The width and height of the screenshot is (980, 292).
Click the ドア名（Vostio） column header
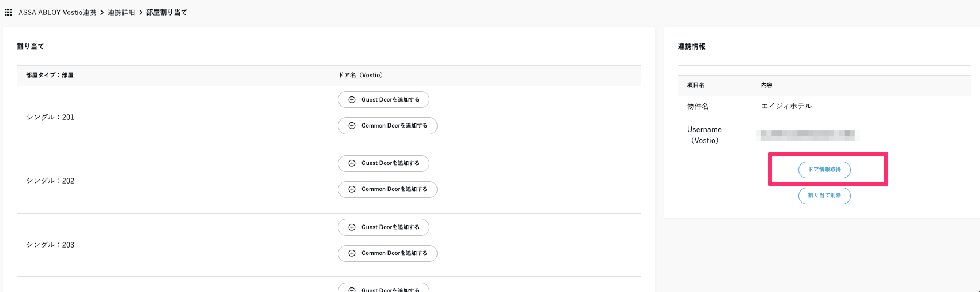click(x=361, y=75)
